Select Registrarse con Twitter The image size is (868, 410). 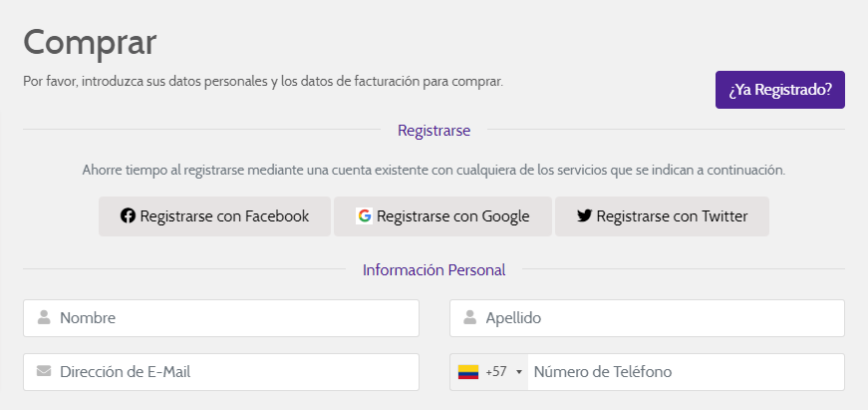[x=662, y=216]
